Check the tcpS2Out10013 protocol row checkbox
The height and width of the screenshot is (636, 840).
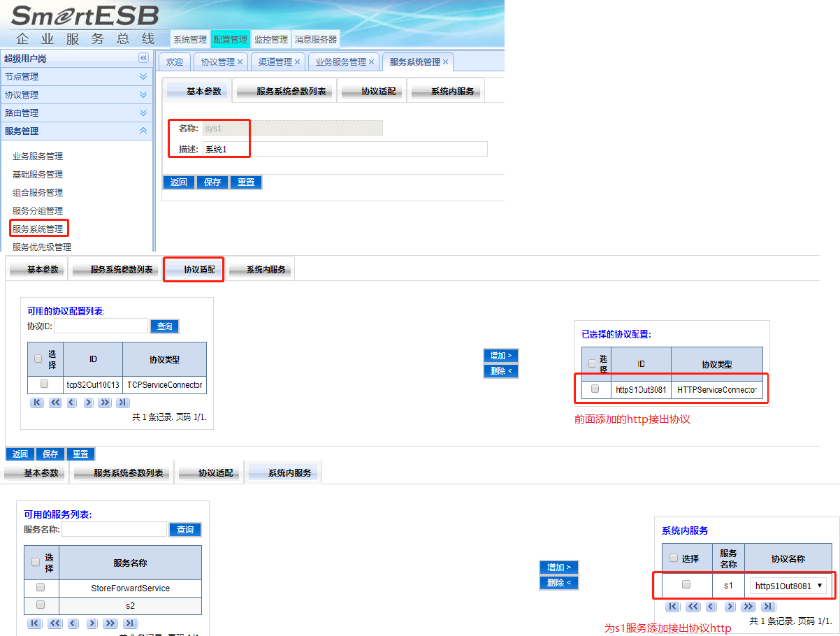coord(45,384)
